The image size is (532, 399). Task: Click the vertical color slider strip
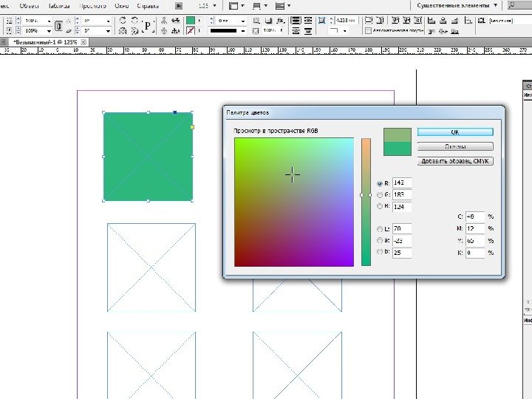point(366,202)
